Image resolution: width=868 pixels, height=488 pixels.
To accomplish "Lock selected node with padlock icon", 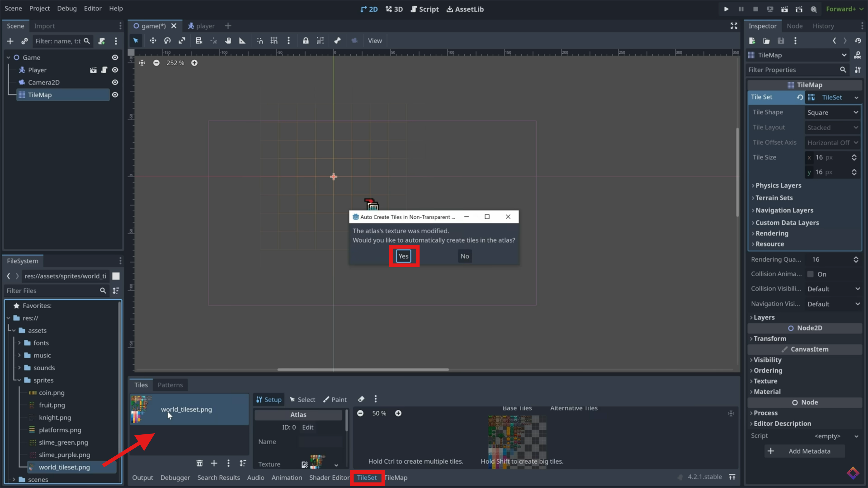I will click(305, 41).
